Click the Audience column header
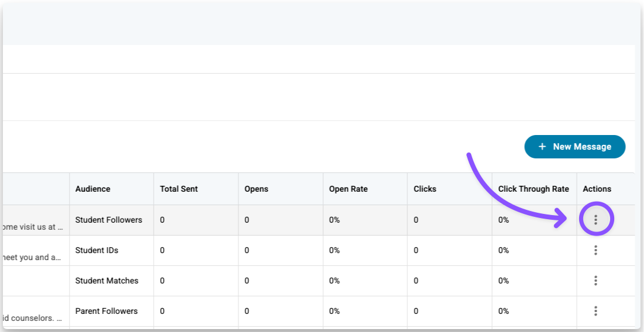This screenshot has height=332, width=644. click(x=93, y=189)
